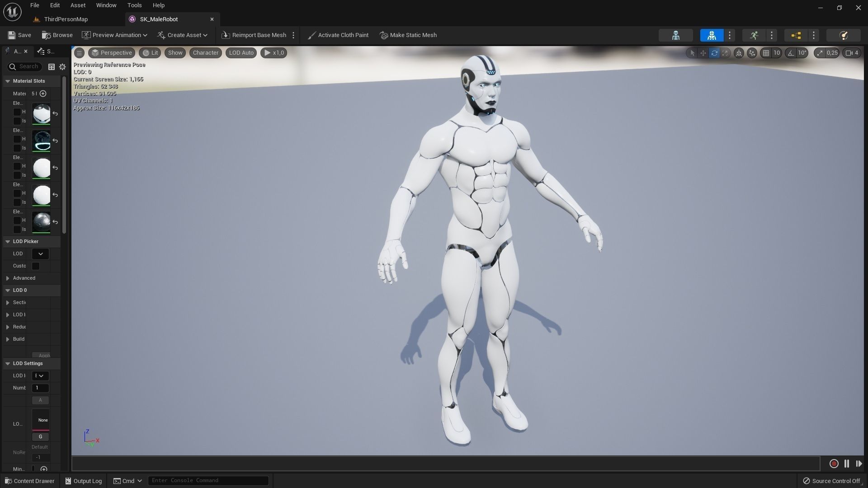Reset second material element to default
Viewport: 868px width, 488px height.
click(55, 141)
